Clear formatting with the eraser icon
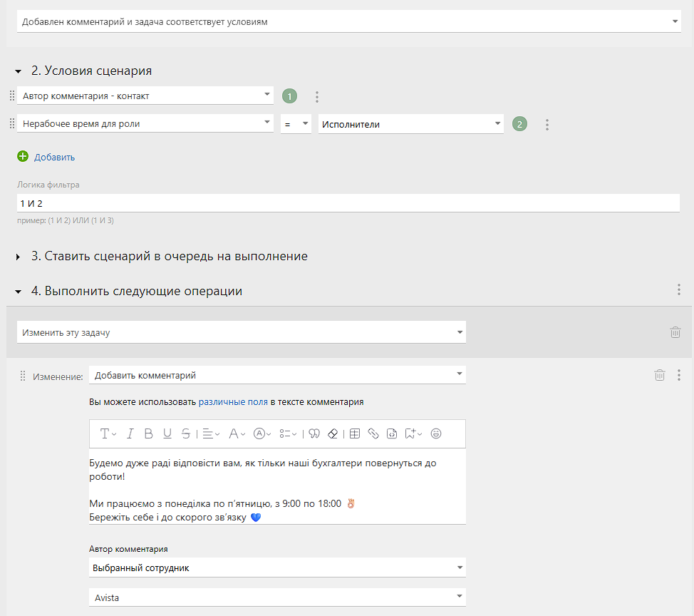Viewport: 694px width, 616px height. point(333,433)
